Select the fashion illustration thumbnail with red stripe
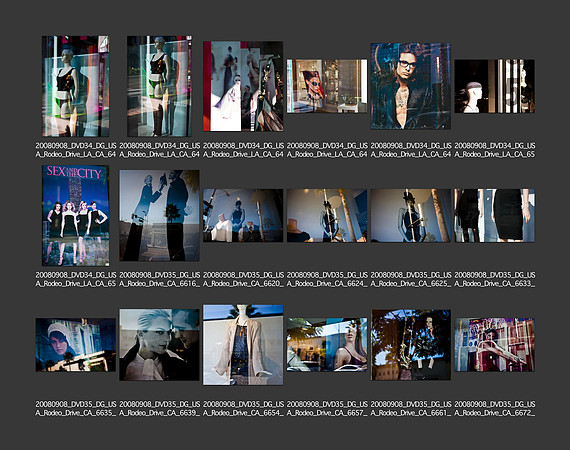 tap(243, 86)
